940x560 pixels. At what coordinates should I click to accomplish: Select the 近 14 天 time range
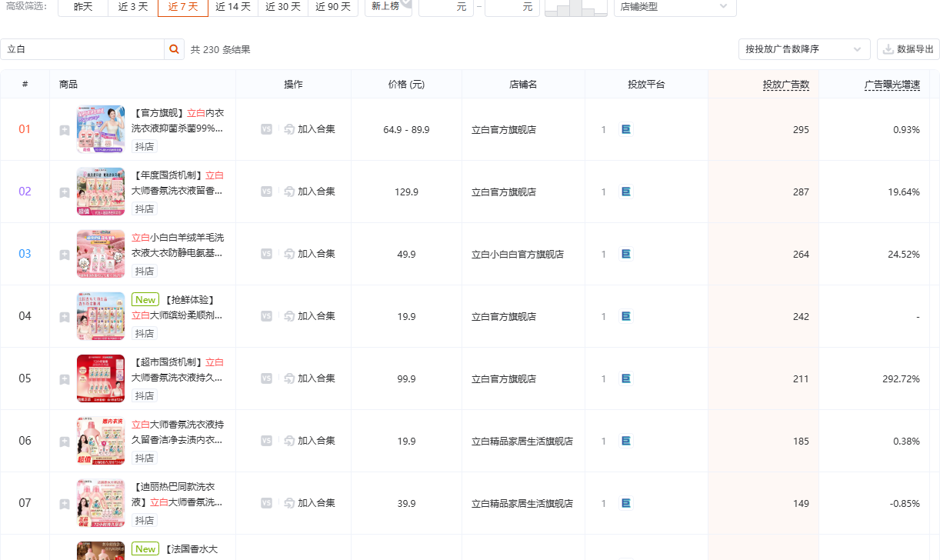coord(233,7)
